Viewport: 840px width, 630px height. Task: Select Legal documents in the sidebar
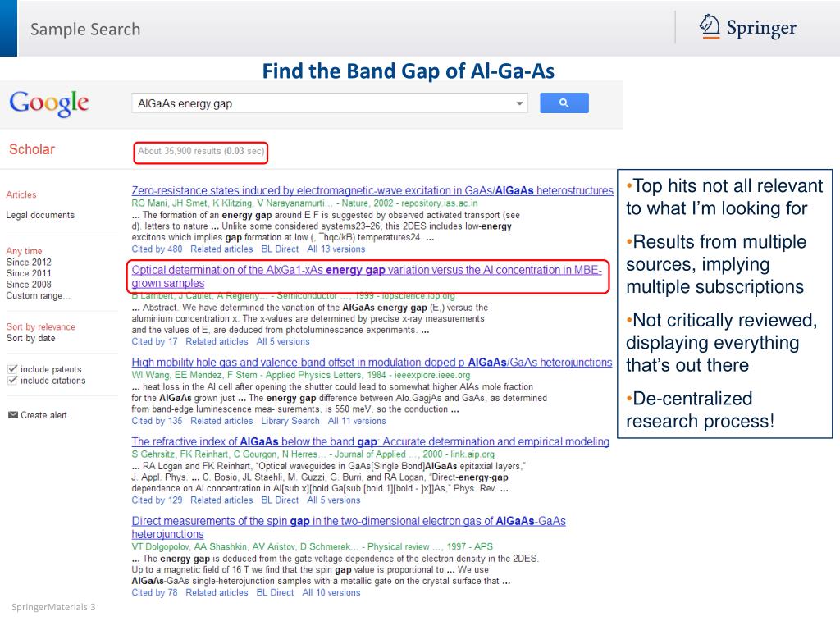[x=40, y=215]
